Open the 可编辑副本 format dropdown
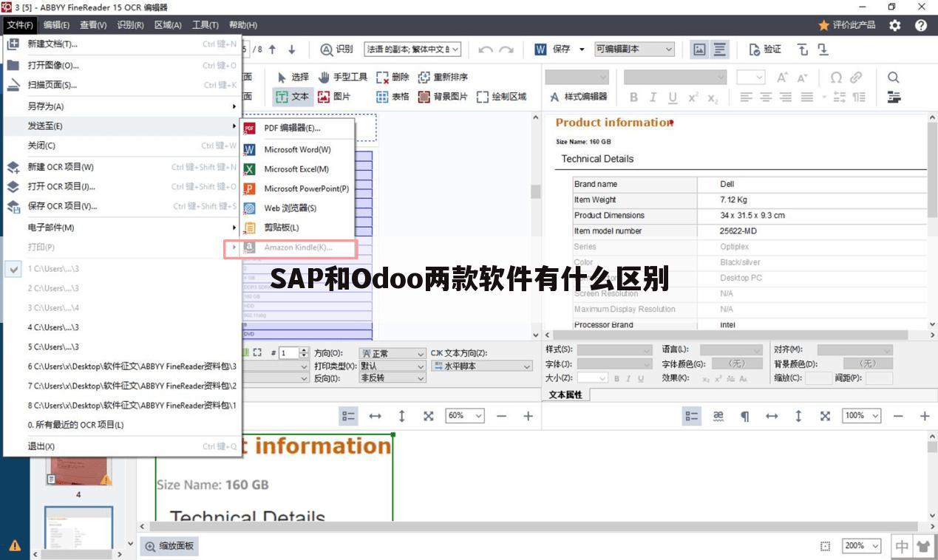The image size is (938, 560). (x=634, y=49)
